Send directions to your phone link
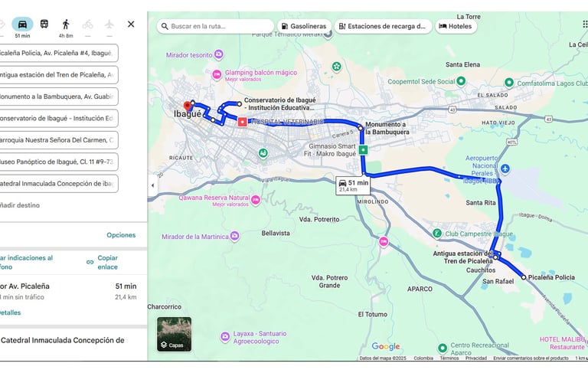This screenshot has height=373, width=588. (26, 262)
